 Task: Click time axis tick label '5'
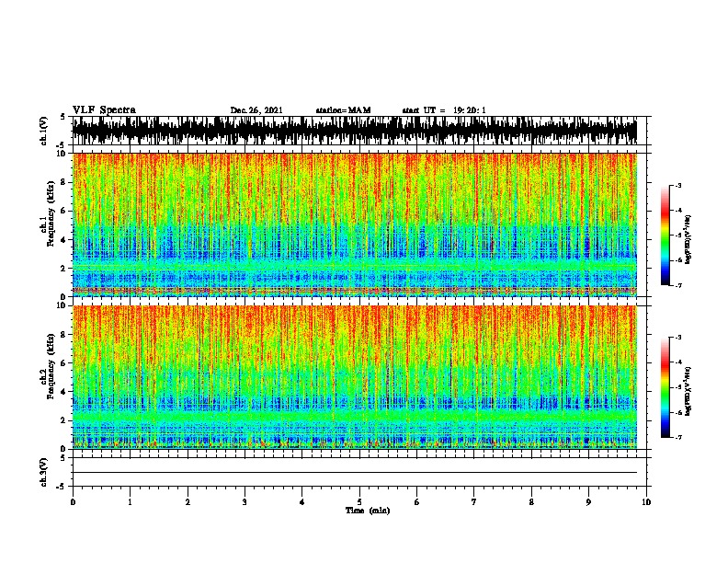pos(359,502)
